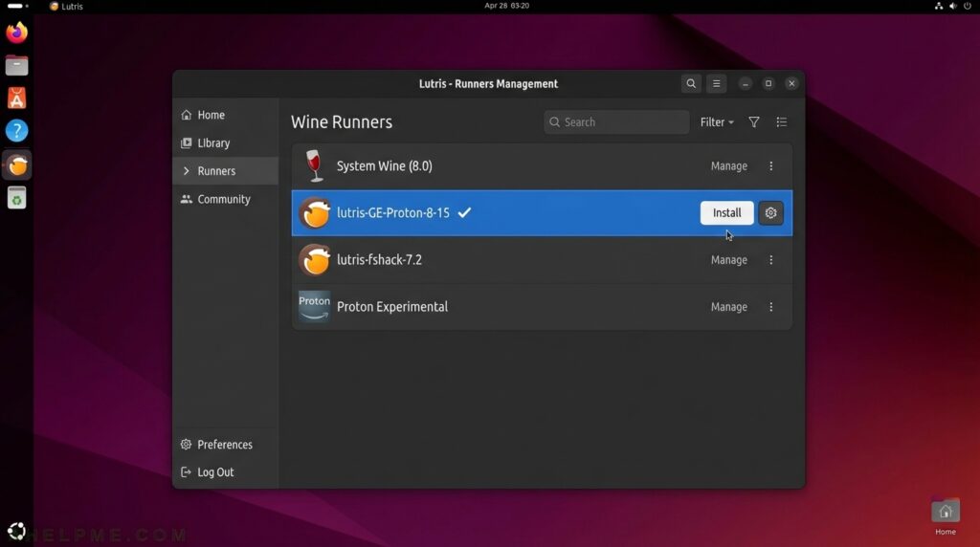Click the lutris-fshack-7.2 runner icon
The image size is (980, 547).
point(314,260)
